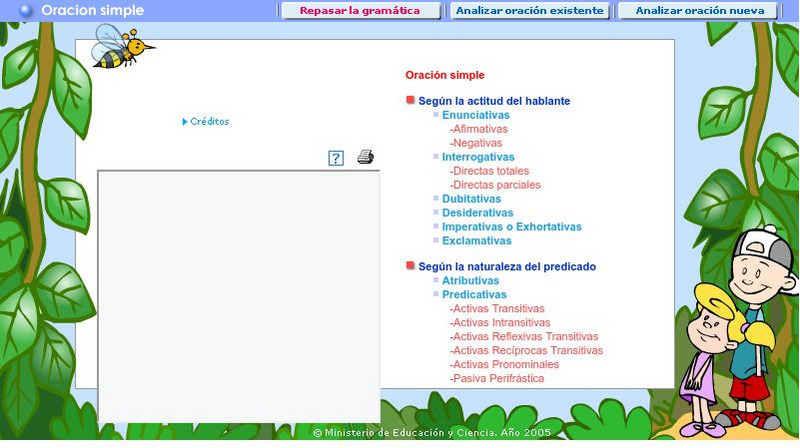The image size is (800, 448).
Task: Open the Analizar oración nueva tab
Action: pyautogui.click(x=699, y=11)
